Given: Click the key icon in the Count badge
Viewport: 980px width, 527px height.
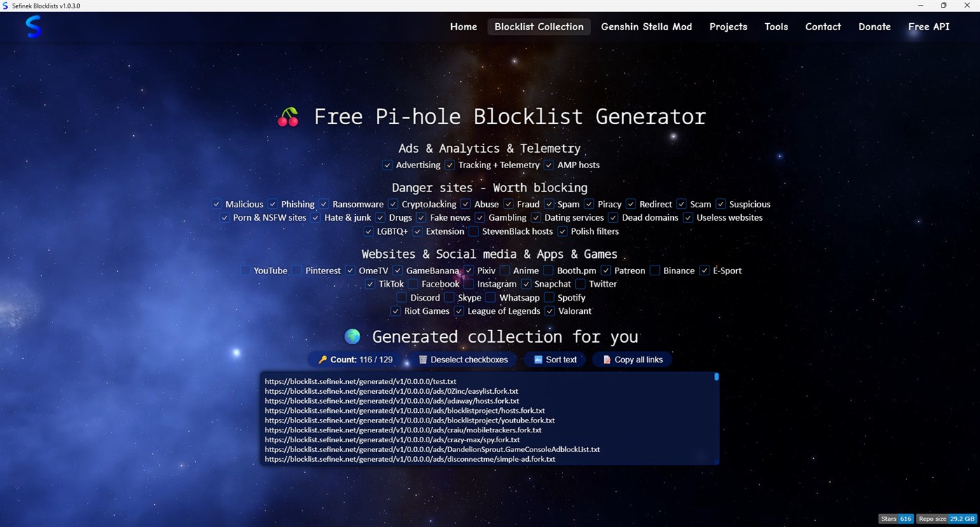Looking at the screenshot, I should (324, 360).
